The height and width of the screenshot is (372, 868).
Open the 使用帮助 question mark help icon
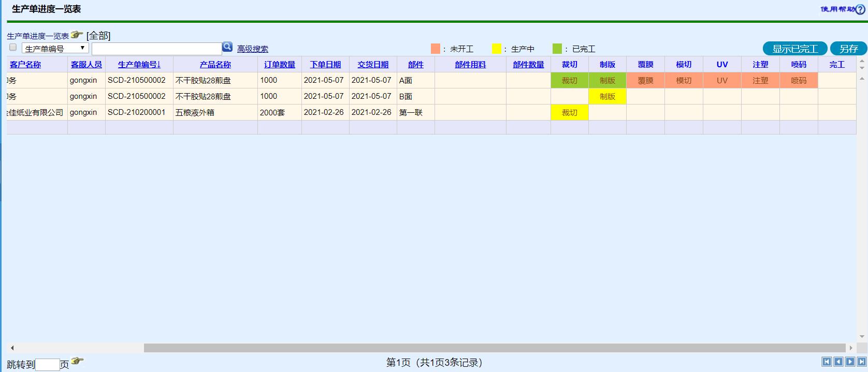(x=860, y=9)
